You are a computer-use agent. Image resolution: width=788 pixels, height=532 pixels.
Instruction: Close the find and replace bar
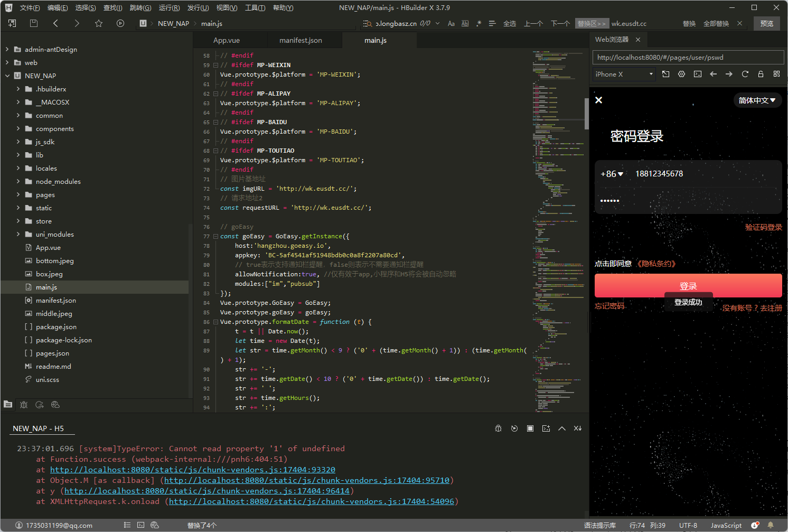739,23
